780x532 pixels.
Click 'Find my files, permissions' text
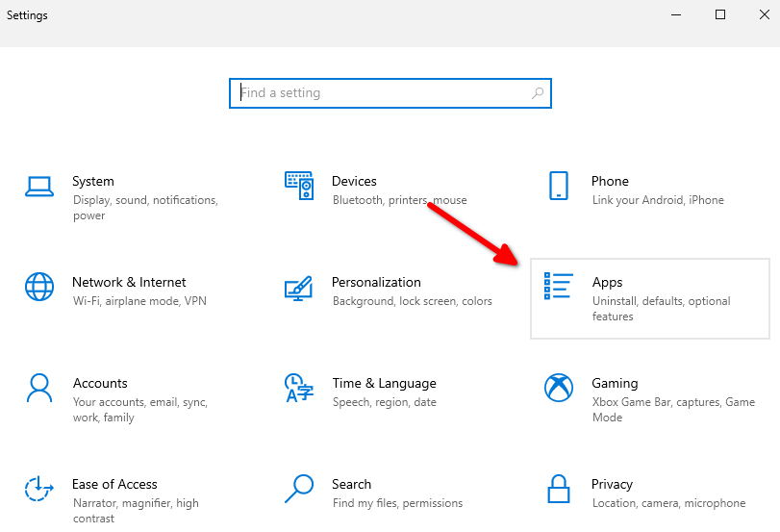(x=398, y=503)
